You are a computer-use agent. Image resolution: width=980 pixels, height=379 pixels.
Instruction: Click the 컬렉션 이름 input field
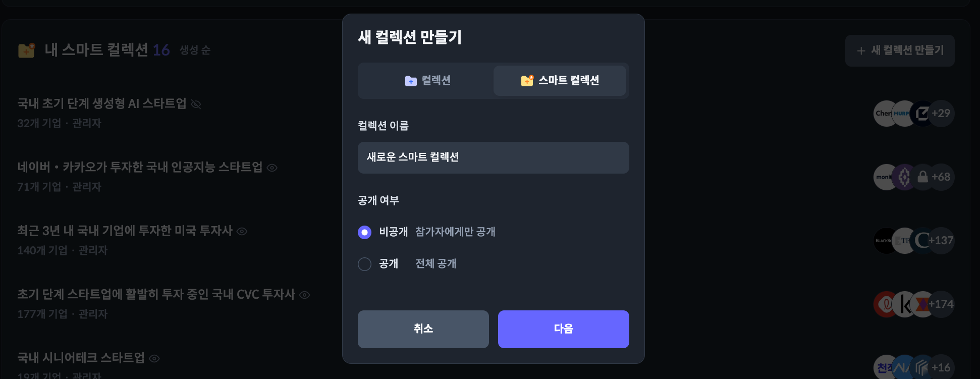pos(493,157)
